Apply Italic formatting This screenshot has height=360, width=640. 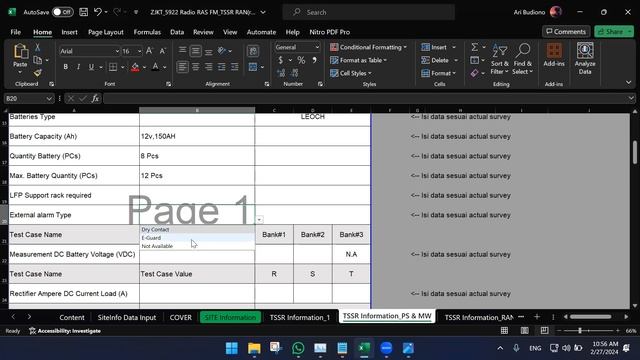(78, 67)
